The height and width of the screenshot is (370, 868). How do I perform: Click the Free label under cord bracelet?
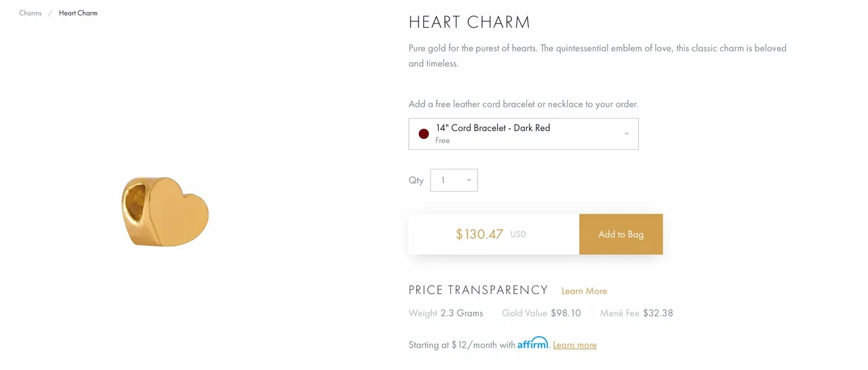pyautogui.click(x=443, y=141)
